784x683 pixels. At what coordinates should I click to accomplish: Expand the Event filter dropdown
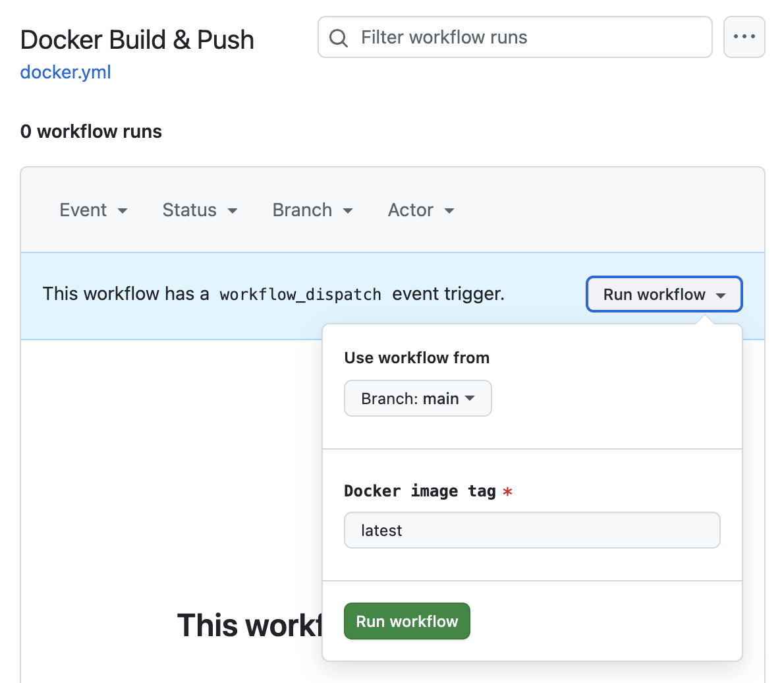(94, 210)
